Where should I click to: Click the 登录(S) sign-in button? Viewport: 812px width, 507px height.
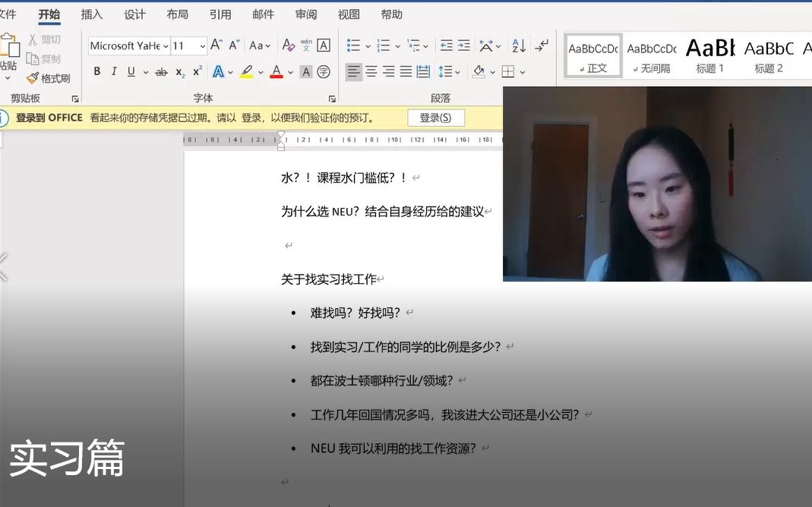pyautogui.click(x=435, y=118)
